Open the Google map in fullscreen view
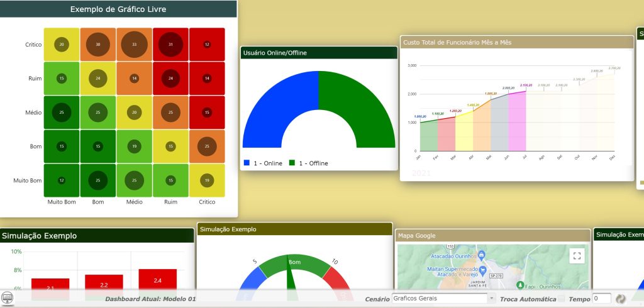The width and height of the screenshot is (644, 308). (577, 256)
